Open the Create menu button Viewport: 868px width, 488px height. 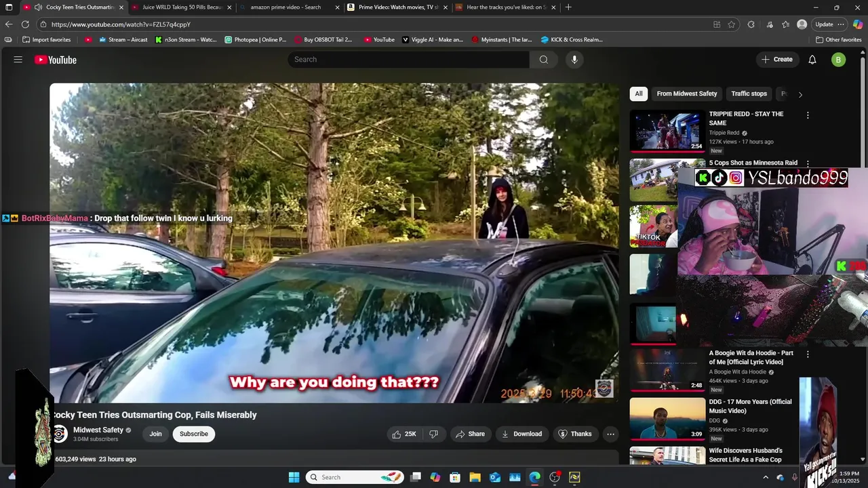776,60
